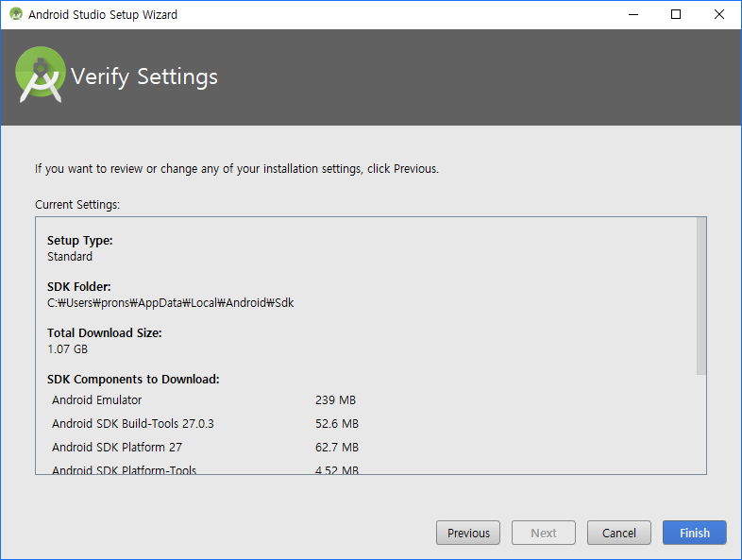Close the Setup Wizard window
742x560 pixels.
coord(718,14)
